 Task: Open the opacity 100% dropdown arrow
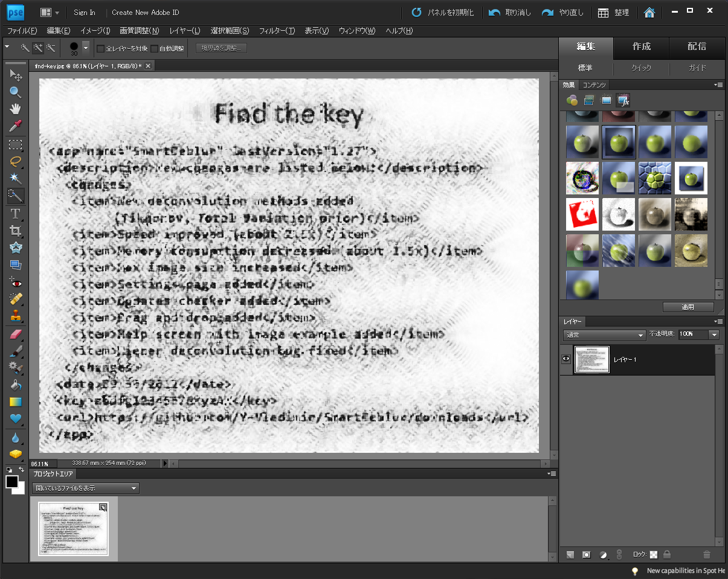click(715, 334)
